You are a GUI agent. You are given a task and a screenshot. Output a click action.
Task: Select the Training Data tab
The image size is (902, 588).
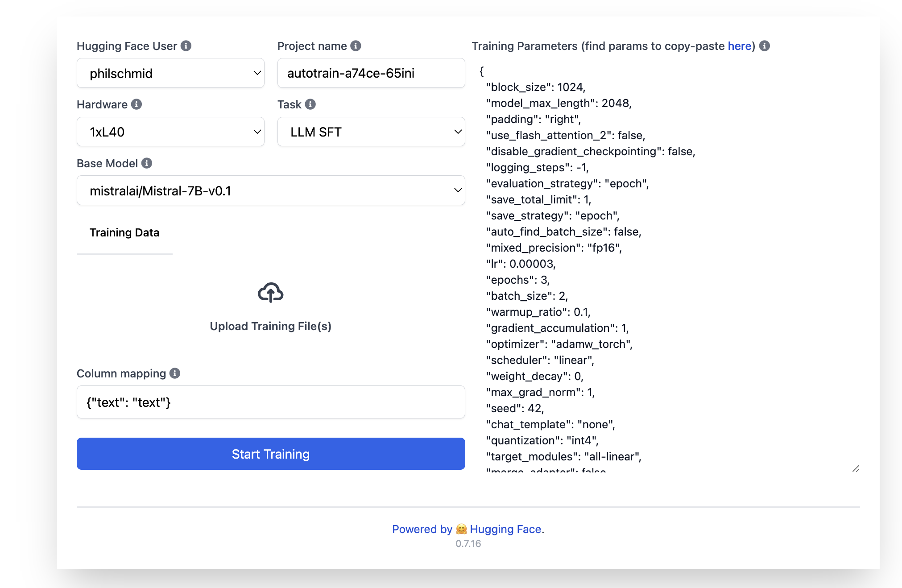click(x=124, y=232)
